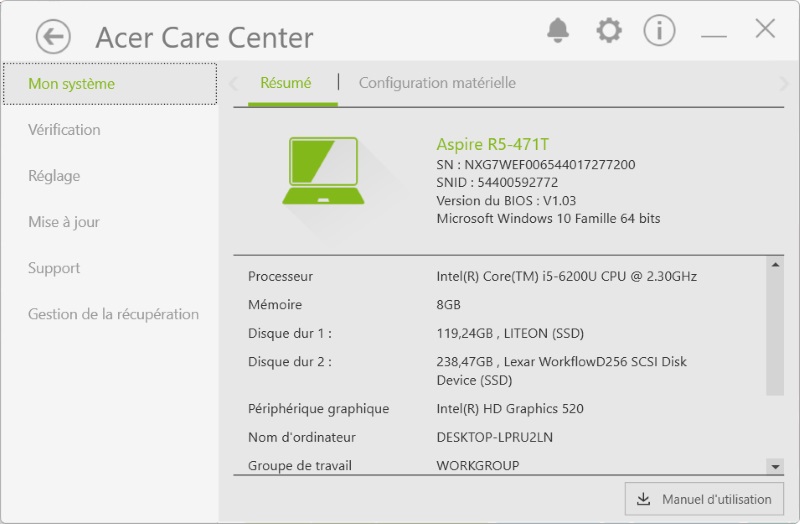Click the WORKGROUP value
Screen dimensions: 800x524
pyautogui.click(x=478, y=466)
